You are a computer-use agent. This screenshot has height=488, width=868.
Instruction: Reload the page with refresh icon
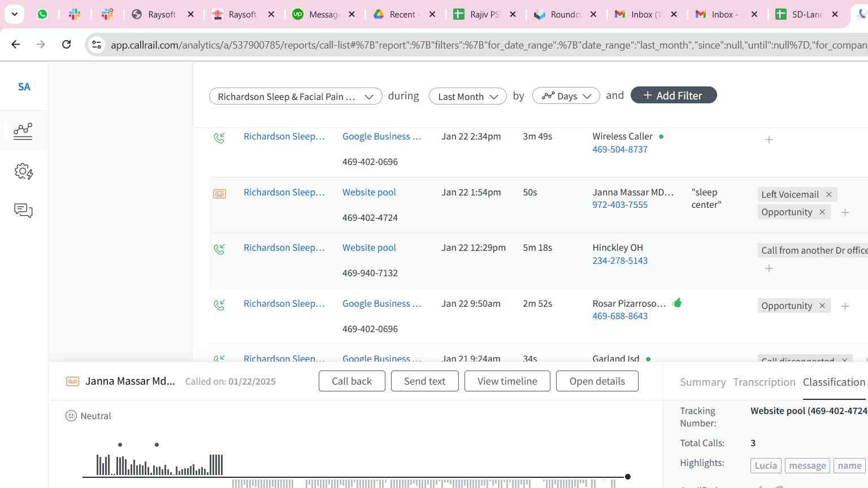[x=66, y=44]
